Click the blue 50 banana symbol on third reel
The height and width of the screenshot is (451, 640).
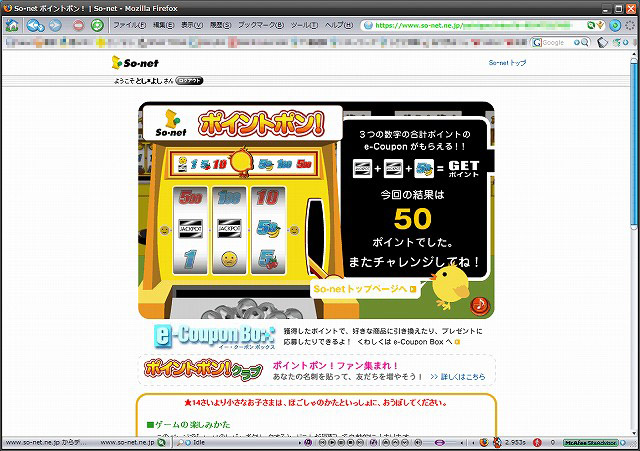pos(268,229)
